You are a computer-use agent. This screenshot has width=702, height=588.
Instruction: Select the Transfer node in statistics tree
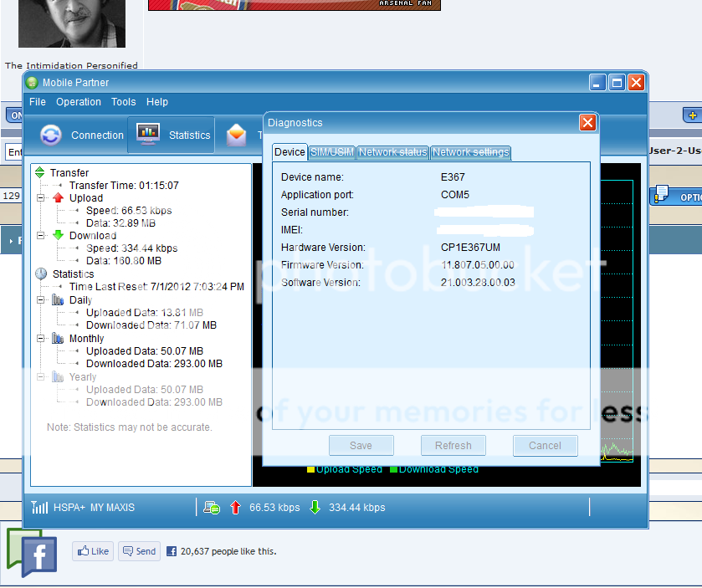69,172
